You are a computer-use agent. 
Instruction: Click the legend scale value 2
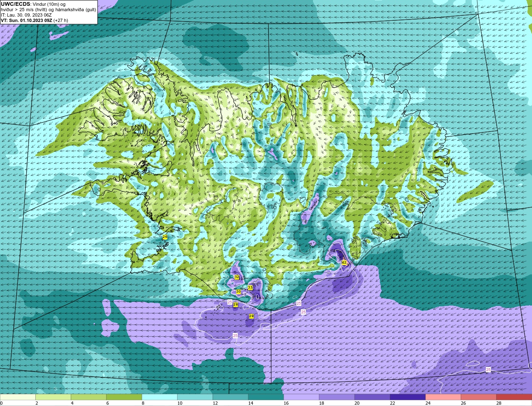[37, 403]
